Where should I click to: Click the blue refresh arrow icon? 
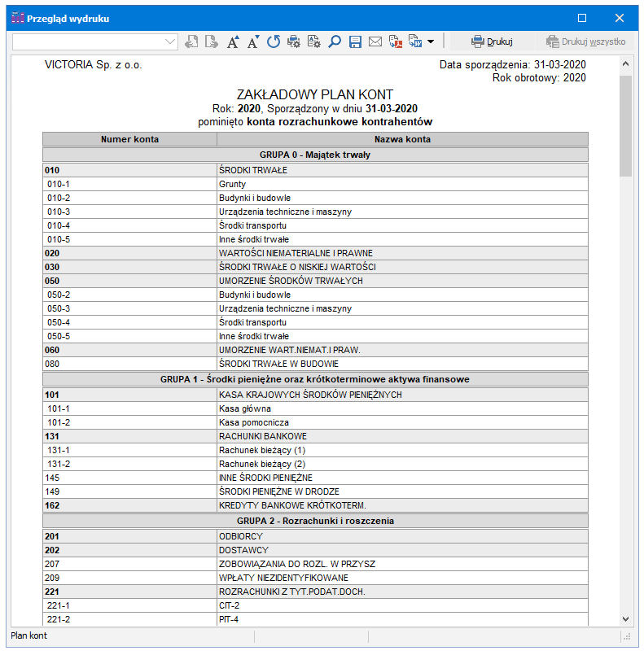[274, 41]
